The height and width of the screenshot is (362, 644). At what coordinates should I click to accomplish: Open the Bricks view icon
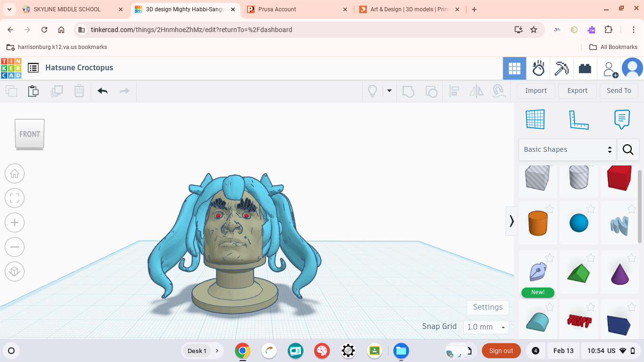tap(585, 69)
